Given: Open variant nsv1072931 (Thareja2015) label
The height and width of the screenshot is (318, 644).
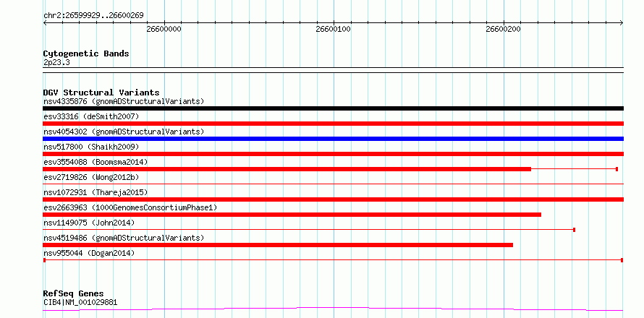Looking at the screenshot, I should 96,192.
